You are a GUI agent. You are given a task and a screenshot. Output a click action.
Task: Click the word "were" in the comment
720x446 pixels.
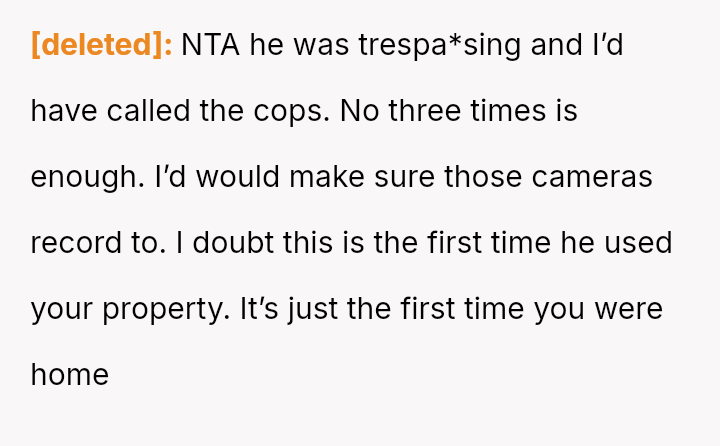click(628, 309)
